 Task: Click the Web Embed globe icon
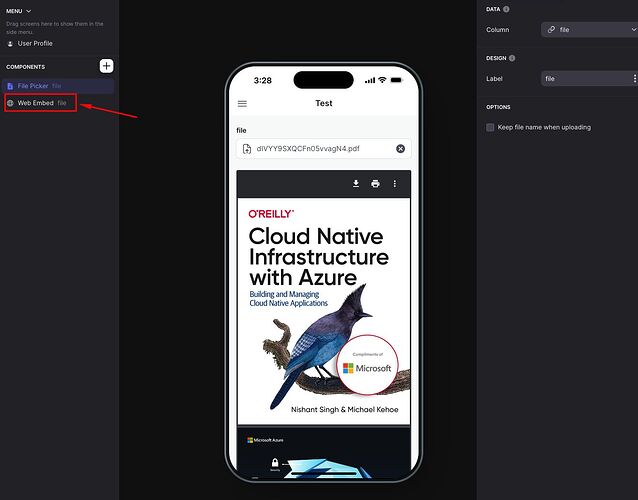click(x=10, y=103)
